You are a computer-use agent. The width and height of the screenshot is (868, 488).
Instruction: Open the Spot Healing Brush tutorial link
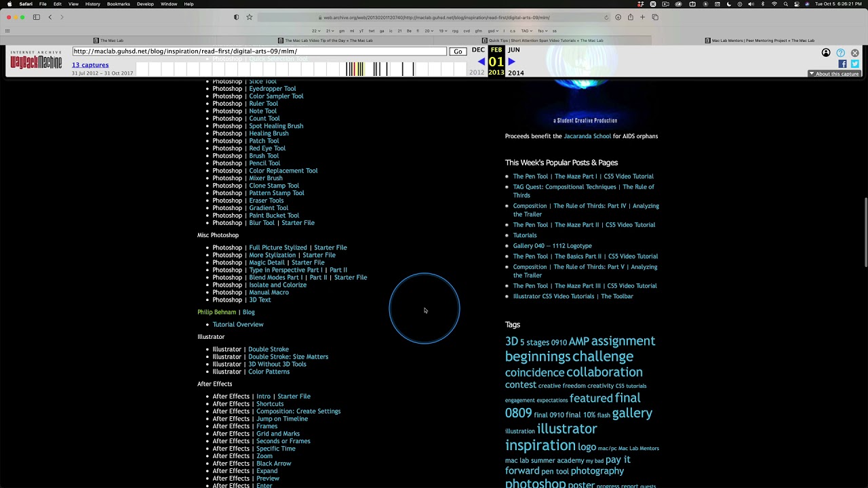[276, 125]
